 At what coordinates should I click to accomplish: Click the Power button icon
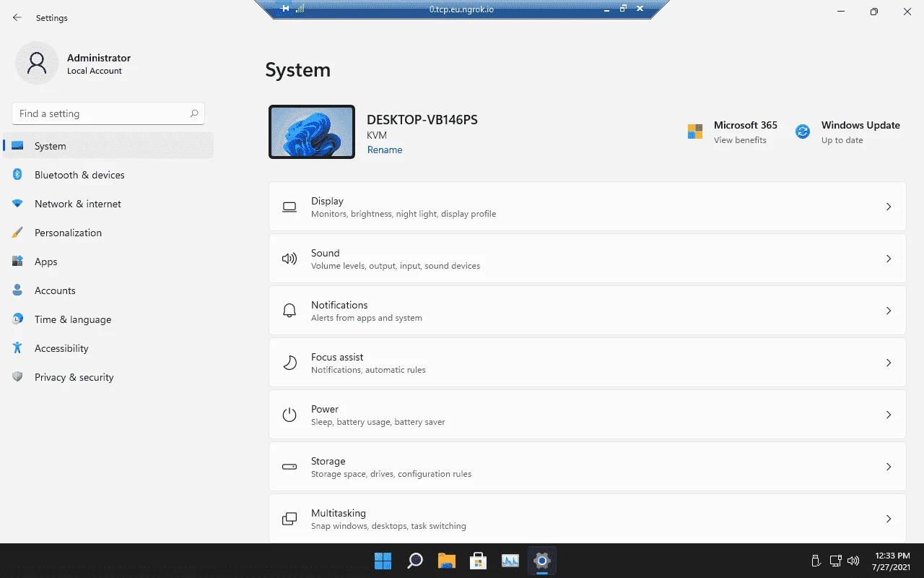(289, 415)
